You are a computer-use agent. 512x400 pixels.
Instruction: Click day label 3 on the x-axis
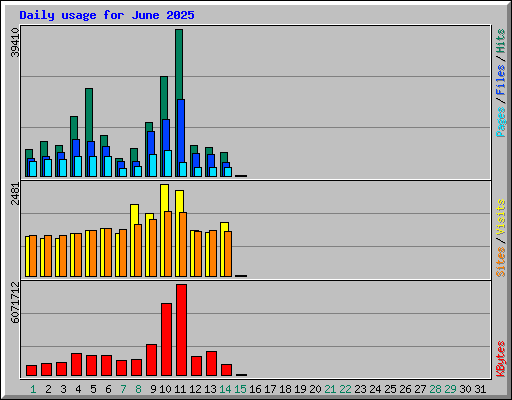(63, 389)
